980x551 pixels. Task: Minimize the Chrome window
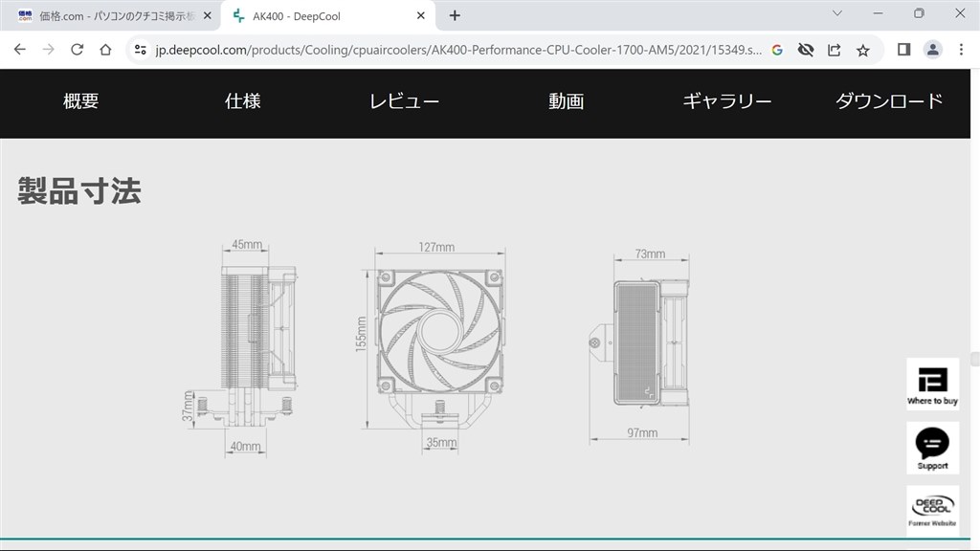click(x=879, y=13)
